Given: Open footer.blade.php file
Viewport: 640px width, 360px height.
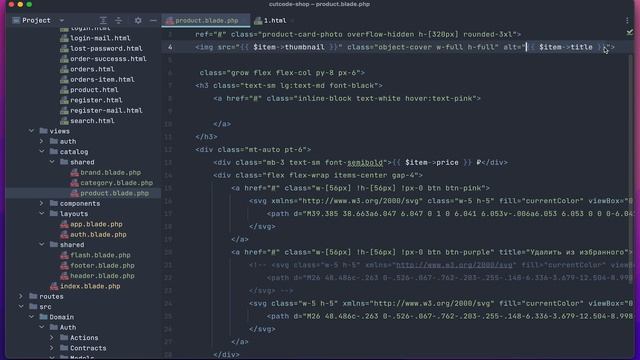Looking at the screenshot, I should pos(102,265).
